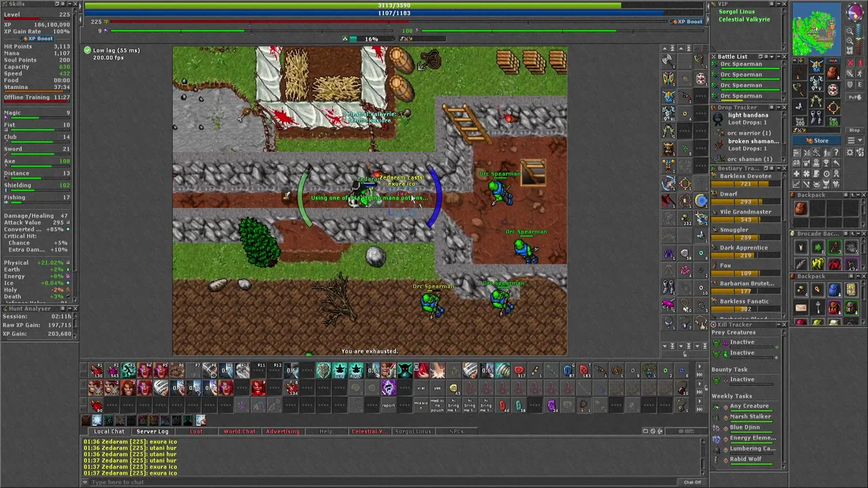Click the legs equipment slot
The width and height of the screenshot is (868, 488).
click(816, 100)
